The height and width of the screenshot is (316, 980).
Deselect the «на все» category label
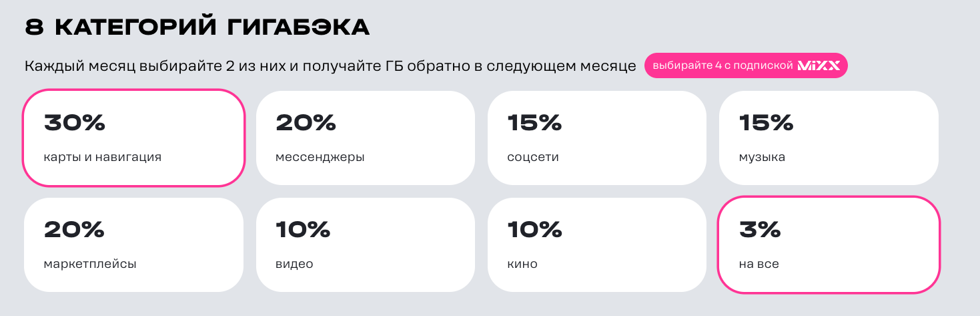pyautogui.click(x=759, y=264)
